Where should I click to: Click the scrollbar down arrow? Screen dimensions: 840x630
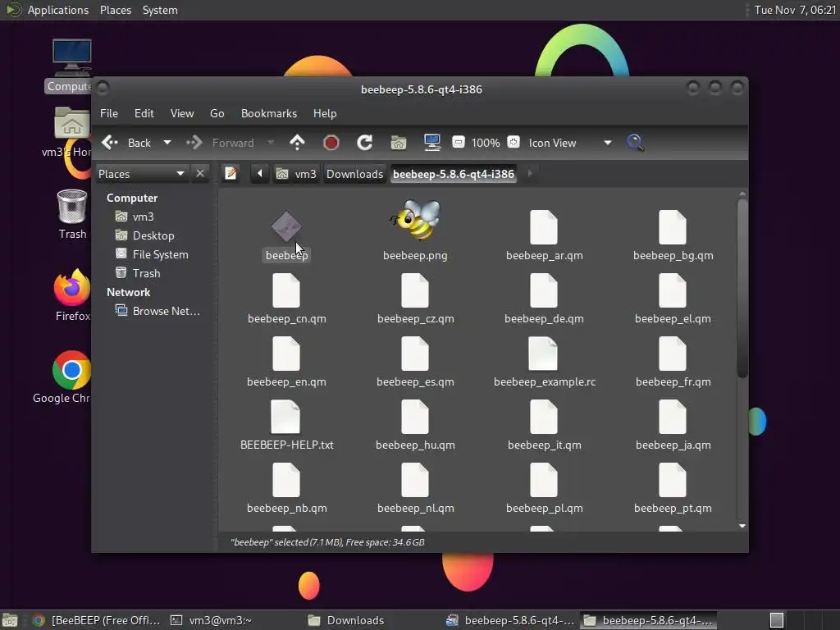tap(742, 526)
